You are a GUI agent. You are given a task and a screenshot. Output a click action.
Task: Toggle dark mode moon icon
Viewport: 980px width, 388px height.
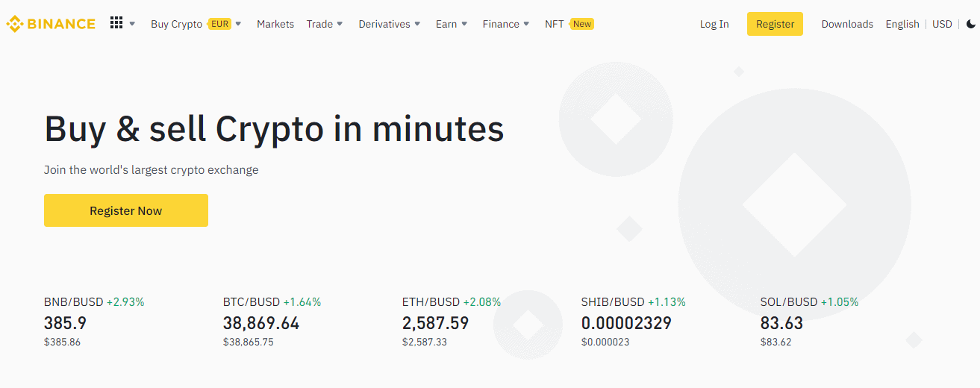pyautogui.click(x=971, y=24)
